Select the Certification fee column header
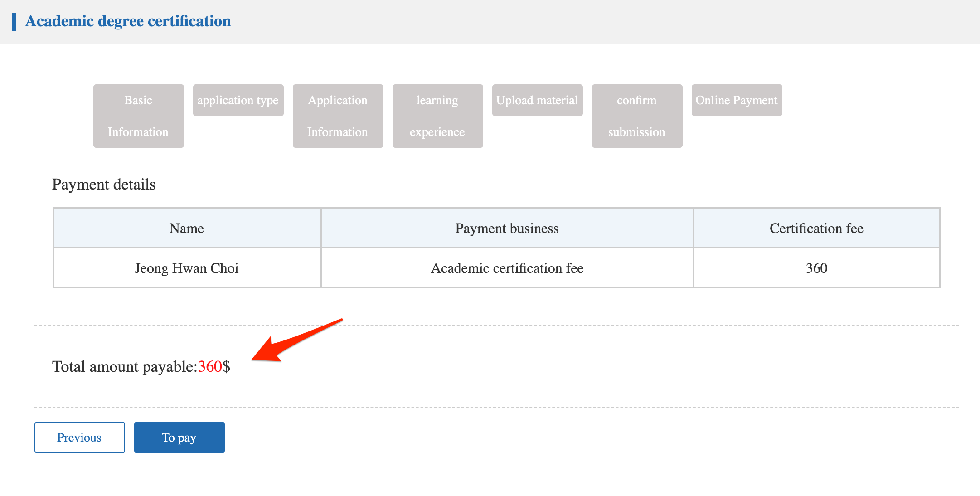 click(x=816, y=228)
